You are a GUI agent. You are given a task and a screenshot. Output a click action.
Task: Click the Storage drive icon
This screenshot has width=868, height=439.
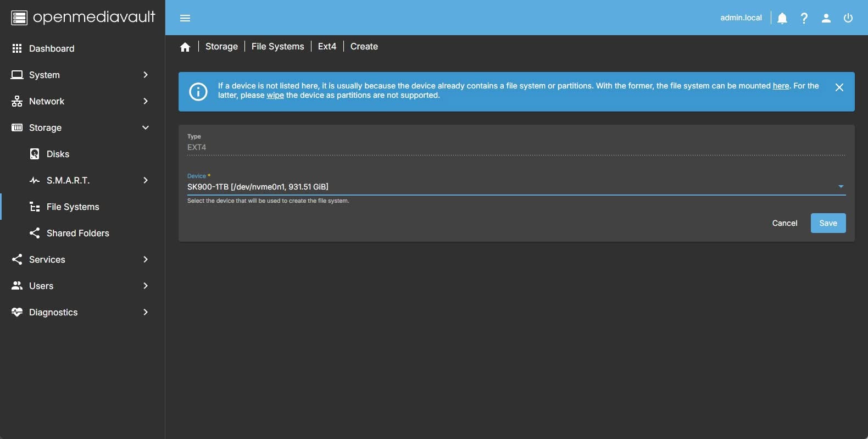[17, 127]
